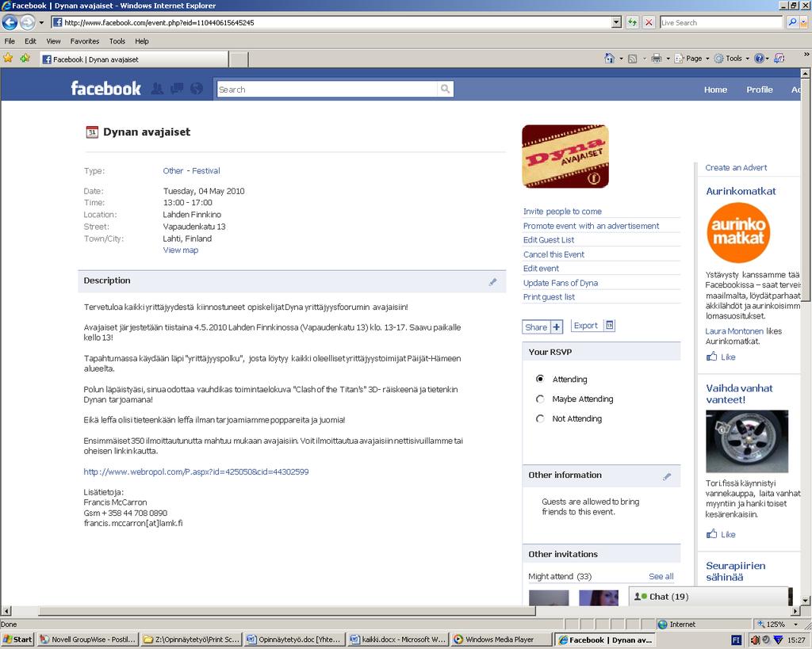Open the View menu

coord(53,41)
